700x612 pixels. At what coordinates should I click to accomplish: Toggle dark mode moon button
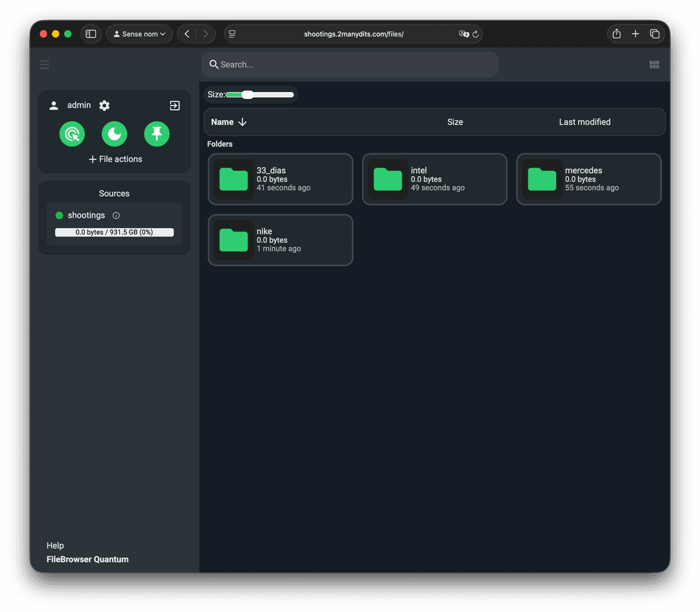[x=115, y=134]
